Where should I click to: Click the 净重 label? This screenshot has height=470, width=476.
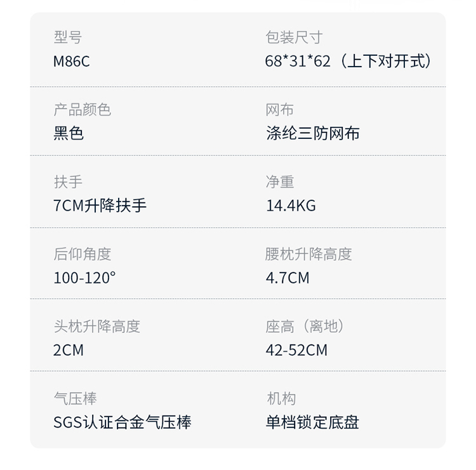click(279, 182)
